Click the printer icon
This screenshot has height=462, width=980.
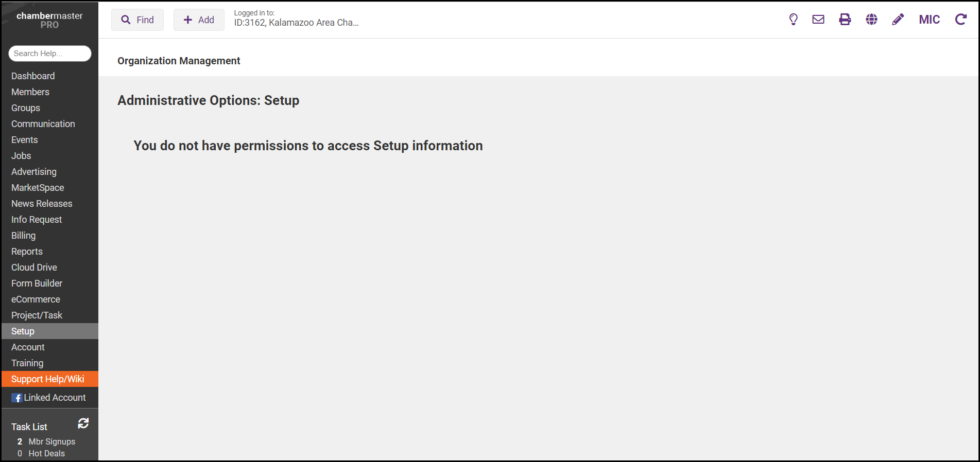point(845,20)
